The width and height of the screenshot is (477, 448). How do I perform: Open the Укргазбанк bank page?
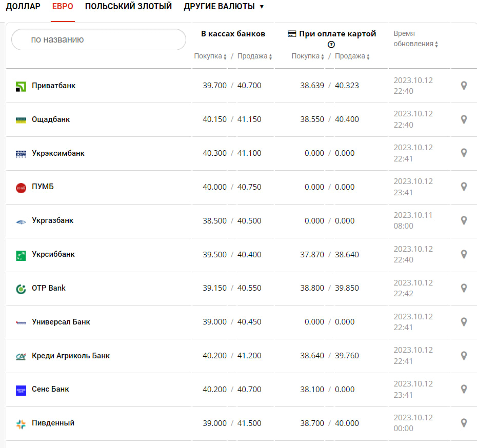[x=52, y=220]
